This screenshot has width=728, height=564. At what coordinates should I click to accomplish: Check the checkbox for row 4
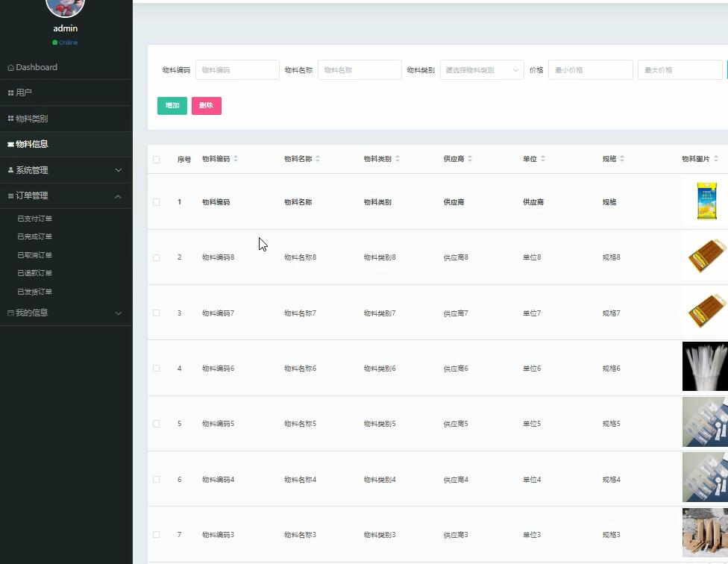pos(157,368)
